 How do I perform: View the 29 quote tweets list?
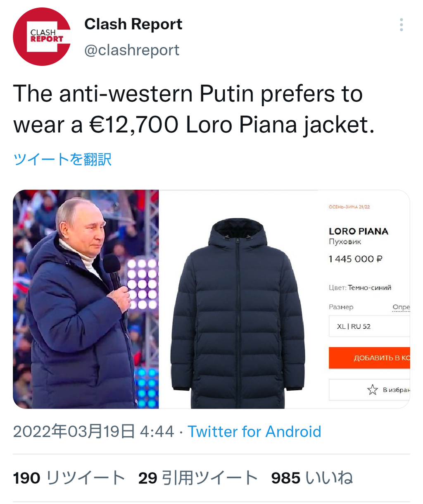pyautogui.click(x=198, y=478)
